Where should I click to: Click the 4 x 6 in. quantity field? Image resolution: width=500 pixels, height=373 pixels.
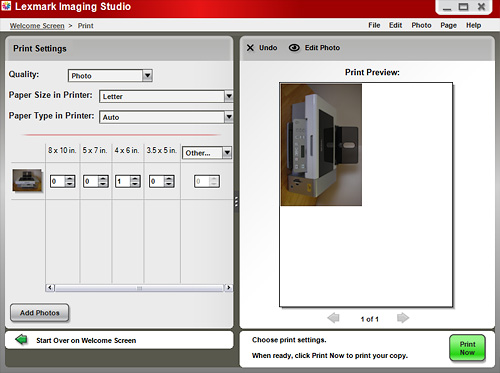pos(123,181)
